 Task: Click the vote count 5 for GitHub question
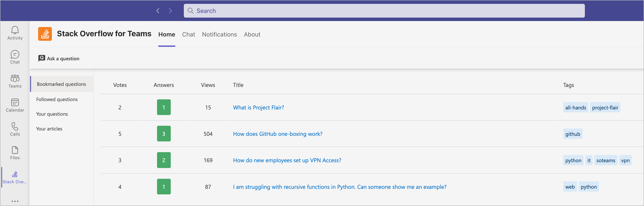click(x=120, y=134)
